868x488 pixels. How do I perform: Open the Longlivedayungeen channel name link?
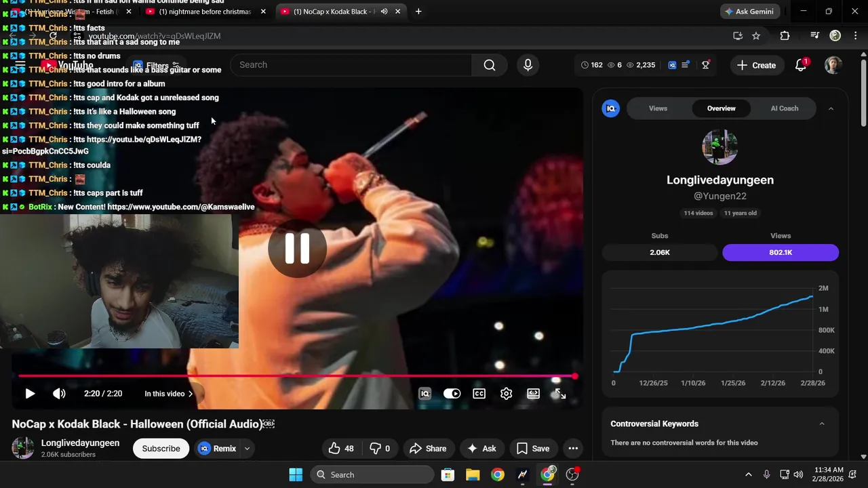[x=80, y=443]
